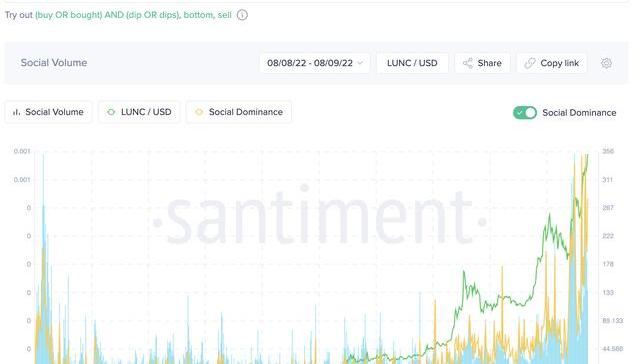
Task: Open the 08/08/22 - 08/09/22 date range dropdown
Action: [x=315, y=63]
